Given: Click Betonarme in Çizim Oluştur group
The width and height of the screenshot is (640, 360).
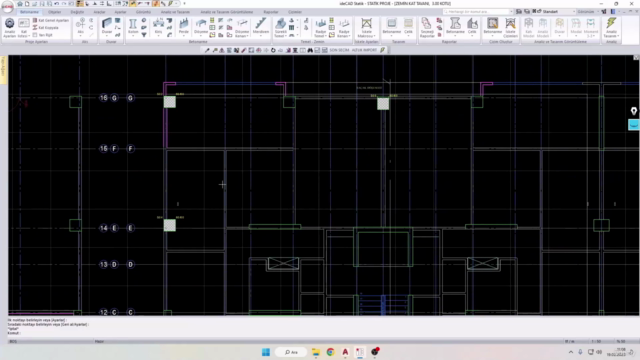Looking at the screenshot, I should (x=493, y=26).
